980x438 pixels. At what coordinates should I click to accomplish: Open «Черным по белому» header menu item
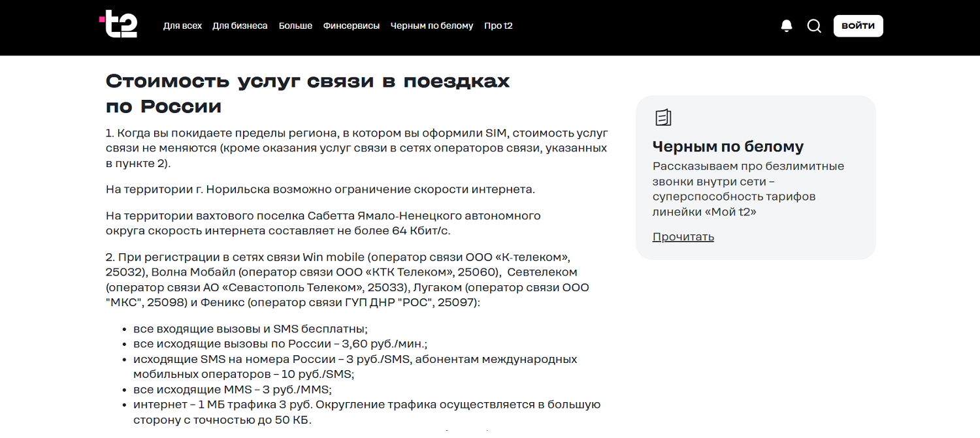tap(432, 26)
